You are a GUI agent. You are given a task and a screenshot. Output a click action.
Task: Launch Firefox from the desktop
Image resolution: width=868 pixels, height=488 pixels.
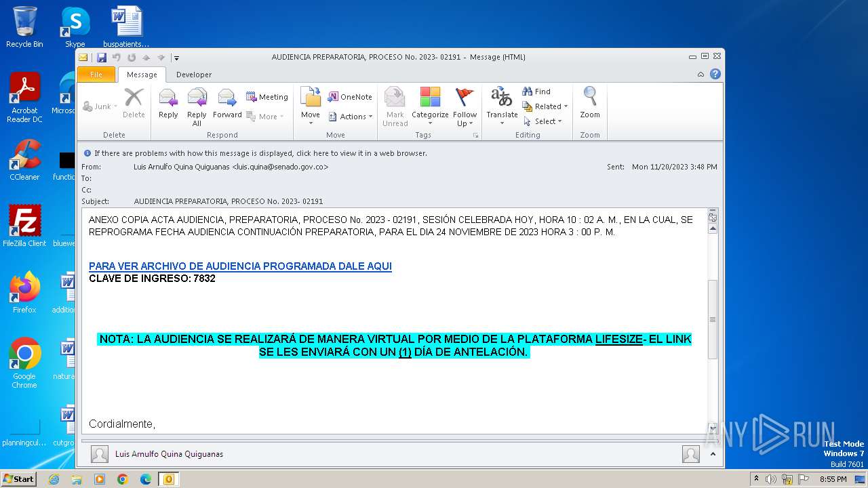24,293
